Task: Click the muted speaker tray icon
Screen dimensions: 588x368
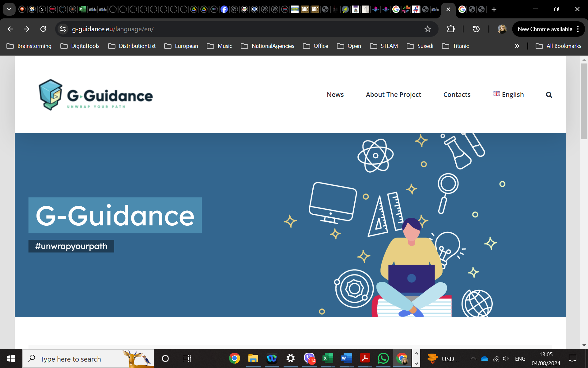Action: point(506,359)
